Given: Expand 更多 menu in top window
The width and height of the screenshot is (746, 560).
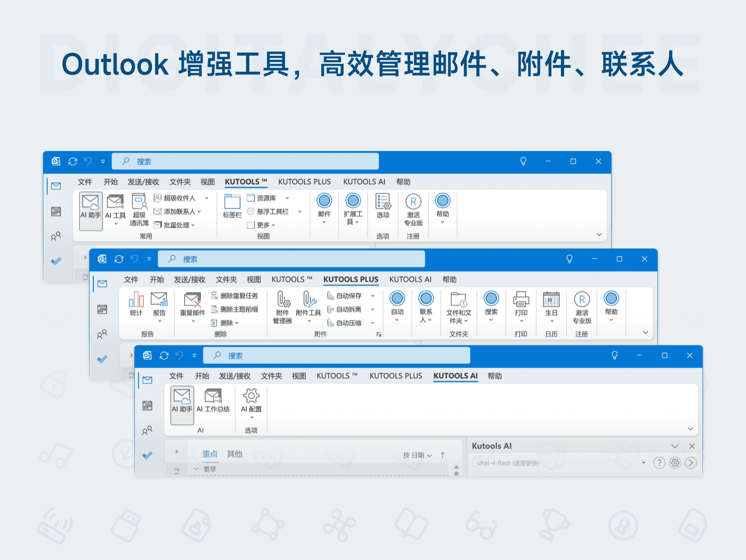Looking at the screenshot, I should click(x=261, y=225).
